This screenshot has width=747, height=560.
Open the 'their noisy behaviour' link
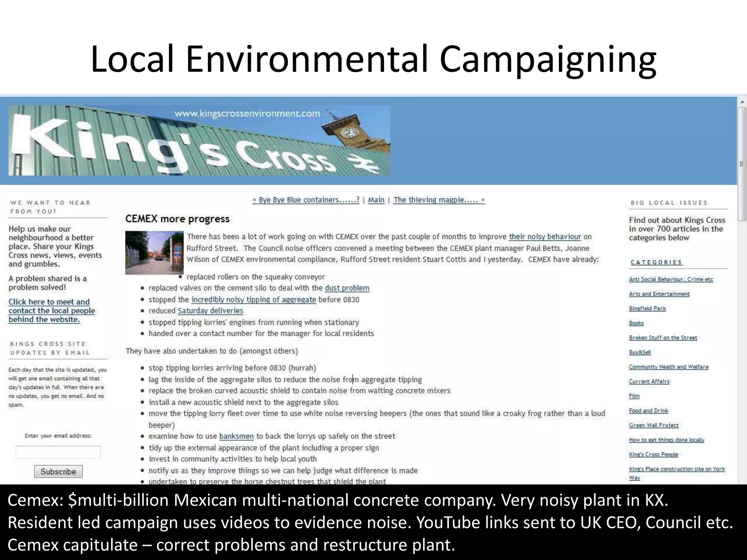[x=545, y=237]
